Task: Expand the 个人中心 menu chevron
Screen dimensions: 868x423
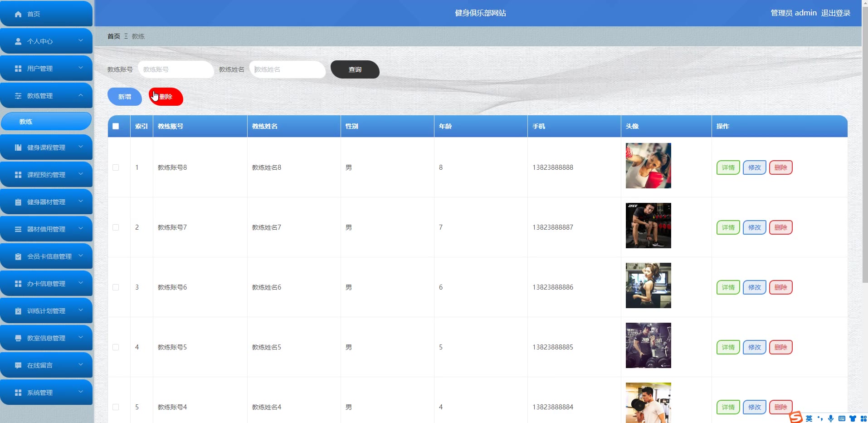Action: click(81, 40)
